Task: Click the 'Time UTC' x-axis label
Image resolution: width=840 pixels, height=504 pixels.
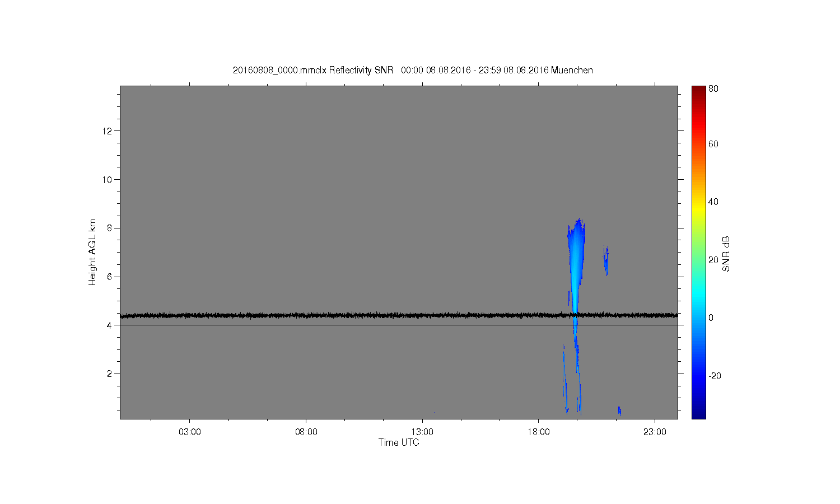Action: tap(399, 442)
